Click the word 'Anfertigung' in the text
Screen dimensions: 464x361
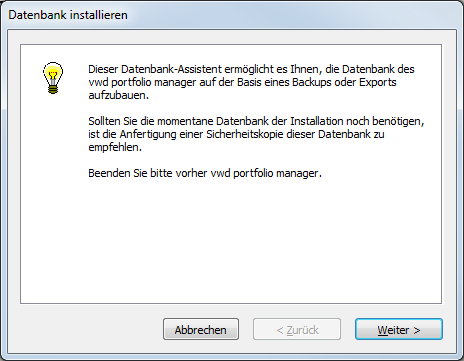148,134
